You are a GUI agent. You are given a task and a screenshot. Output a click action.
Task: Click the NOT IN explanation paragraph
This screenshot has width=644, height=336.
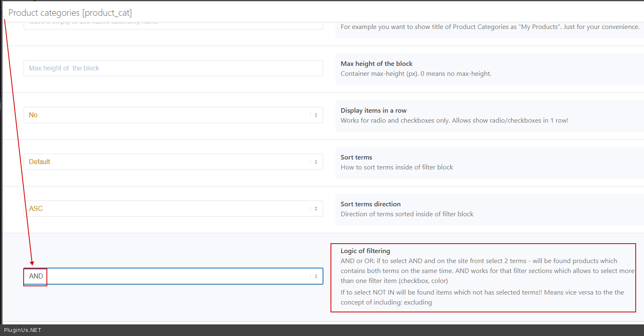(482, 297)
